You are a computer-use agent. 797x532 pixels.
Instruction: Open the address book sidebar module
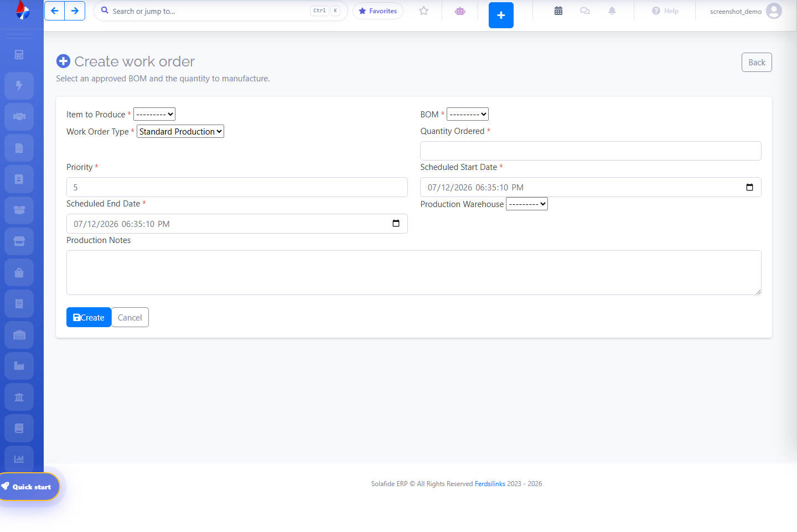[19, 179]
